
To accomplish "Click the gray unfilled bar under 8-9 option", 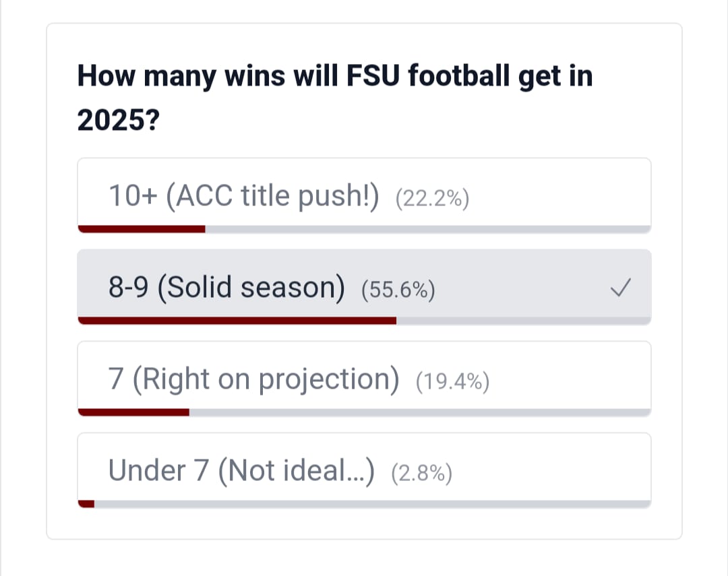I will coord(523,321).
